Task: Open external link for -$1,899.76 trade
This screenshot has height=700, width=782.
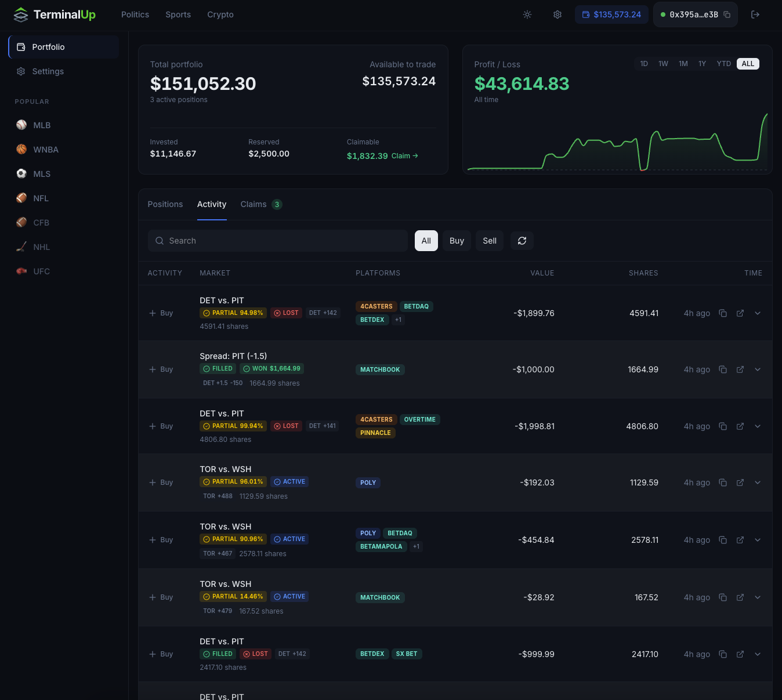Action: [x=740, y=313]
